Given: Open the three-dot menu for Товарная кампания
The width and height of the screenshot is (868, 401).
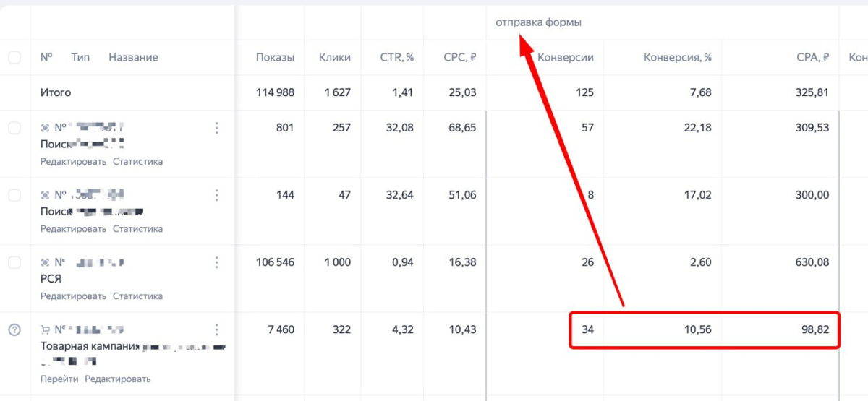Looking at the screenshot, I should [216, 329].
